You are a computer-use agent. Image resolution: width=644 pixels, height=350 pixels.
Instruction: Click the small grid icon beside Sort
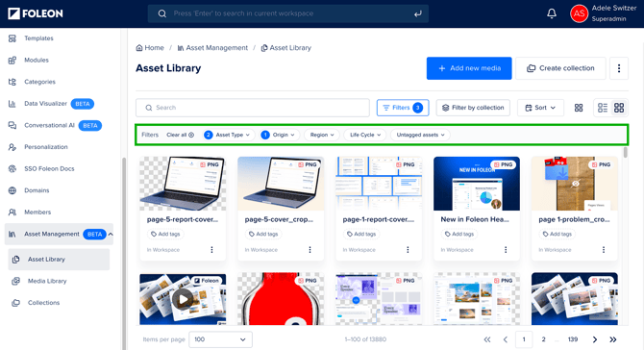tap(579, 108)
